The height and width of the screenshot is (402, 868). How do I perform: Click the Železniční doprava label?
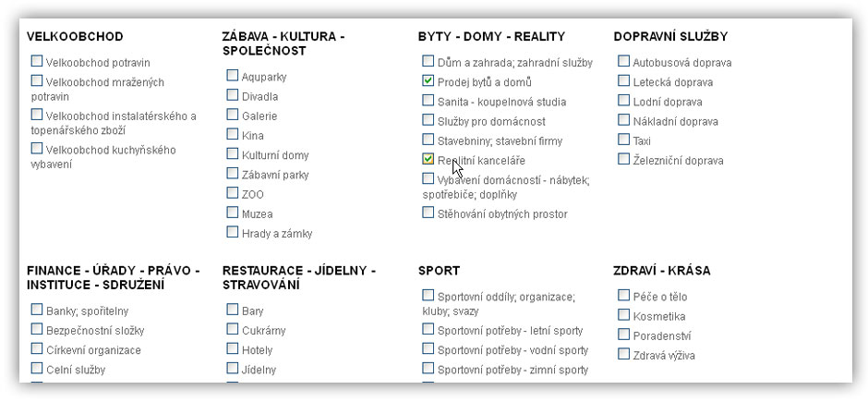678,161
